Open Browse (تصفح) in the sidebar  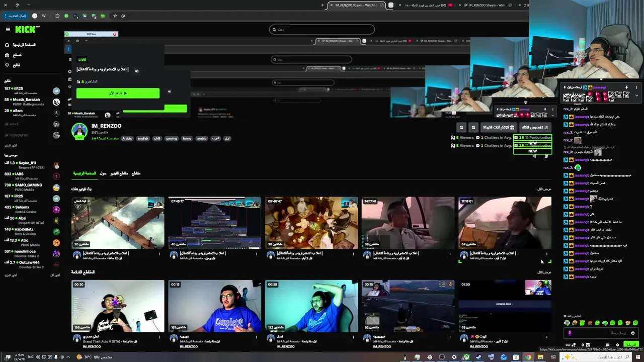click(13, 55)
